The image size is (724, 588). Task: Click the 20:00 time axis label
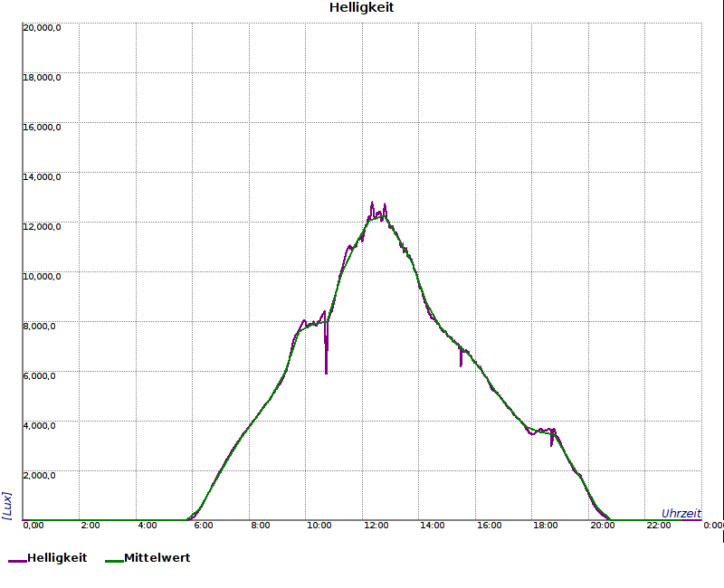603,526
